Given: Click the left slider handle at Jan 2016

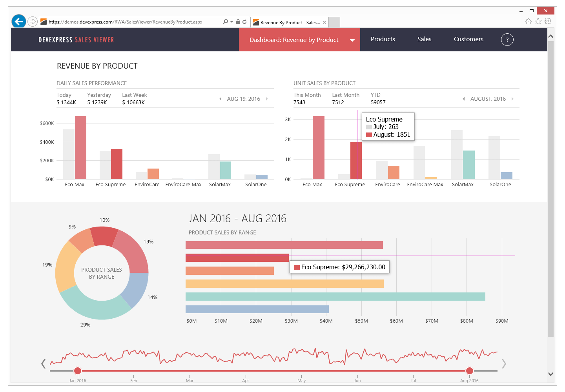Looking at the screenshot, I should coord(77,371).
